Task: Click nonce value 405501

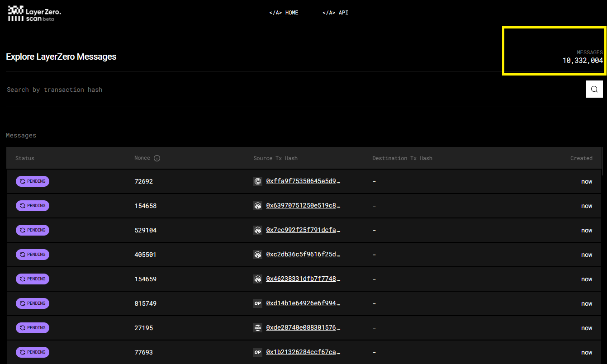Action: pyautogui.click(x=145, y=255)
